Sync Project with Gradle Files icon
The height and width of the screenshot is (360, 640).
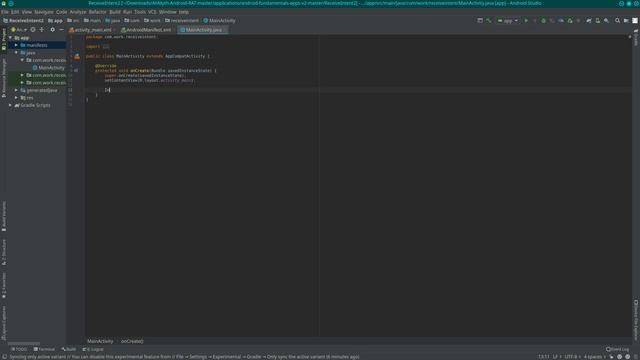[x=589, y=20]
